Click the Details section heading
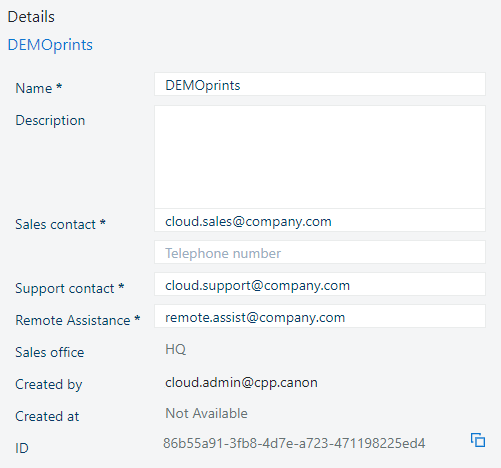501x468 pixels. (31, 17)
